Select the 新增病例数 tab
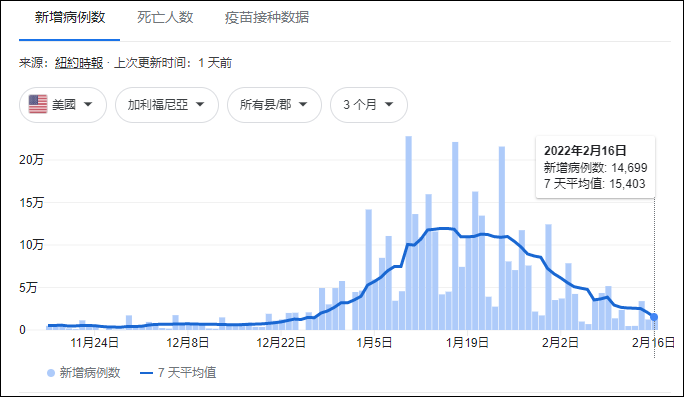 point(70,17)
